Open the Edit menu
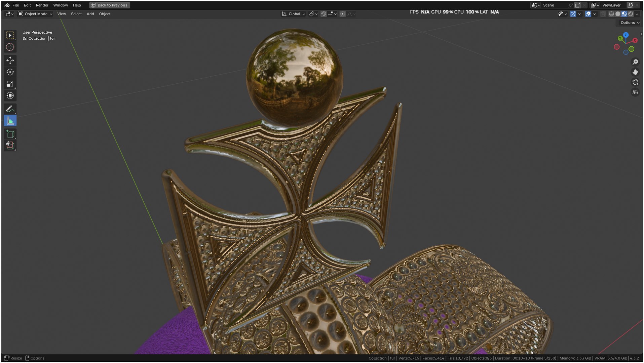This screenshot has width=644, height=363. (x=27, y=5)
